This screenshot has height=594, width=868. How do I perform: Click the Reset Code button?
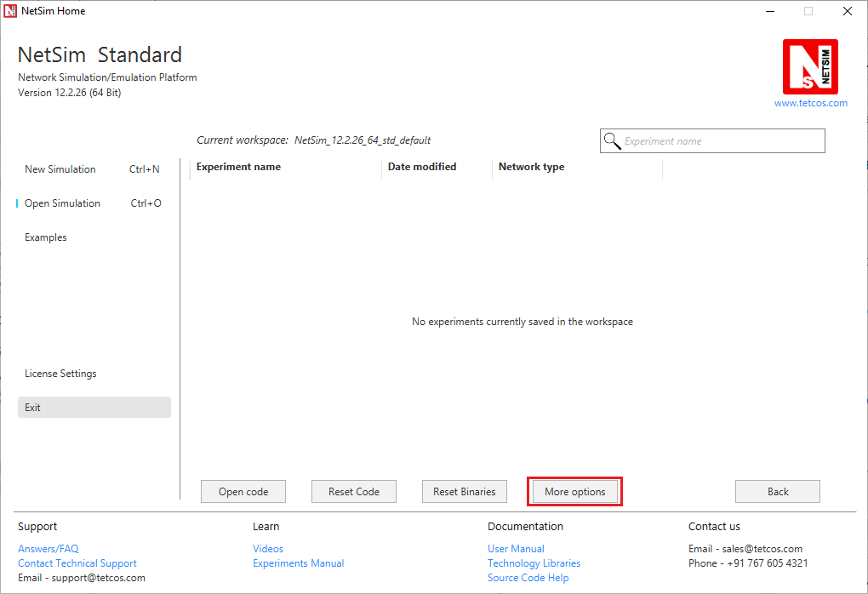coord(354,492)
